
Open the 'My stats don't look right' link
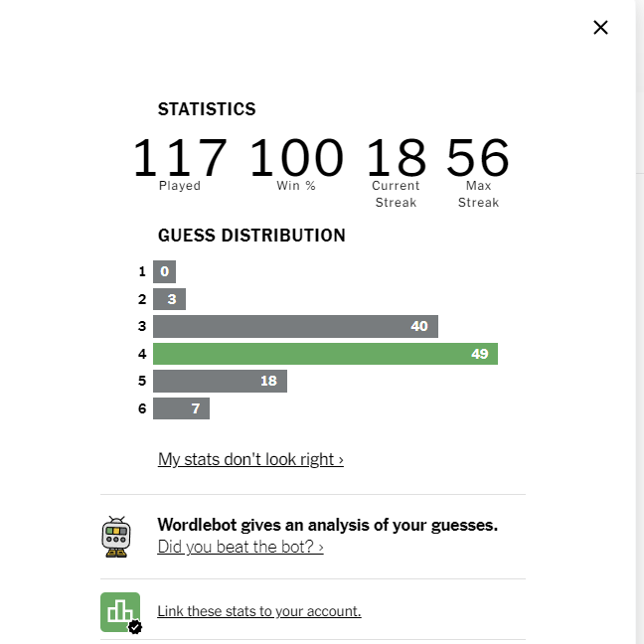click(x=250, y=459)
